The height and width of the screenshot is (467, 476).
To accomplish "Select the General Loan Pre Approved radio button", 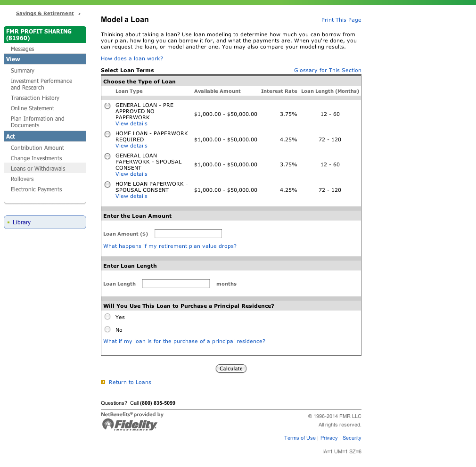I will pyautogui.click(x=107, y=106).
